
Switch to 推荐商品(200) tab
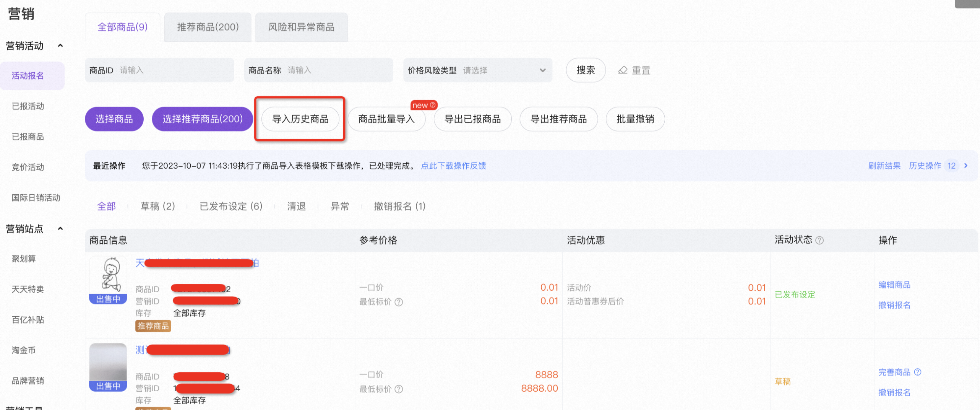pos(208,27)
